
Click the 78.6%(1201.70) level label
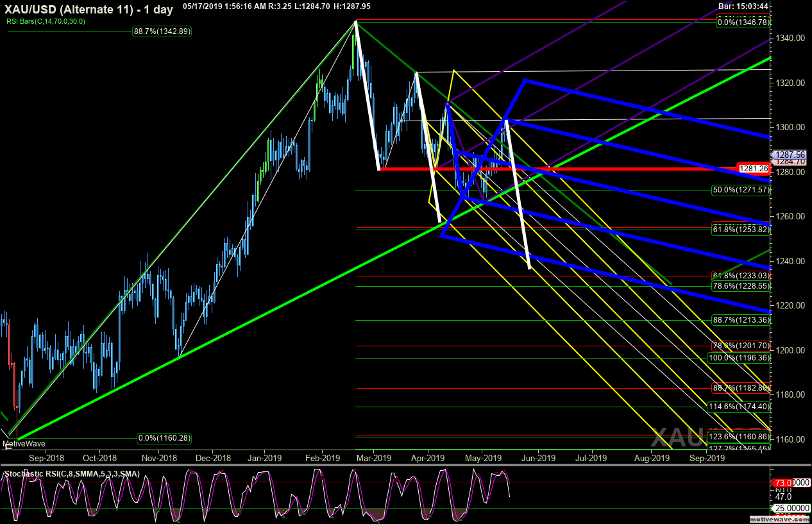point(740,345)
